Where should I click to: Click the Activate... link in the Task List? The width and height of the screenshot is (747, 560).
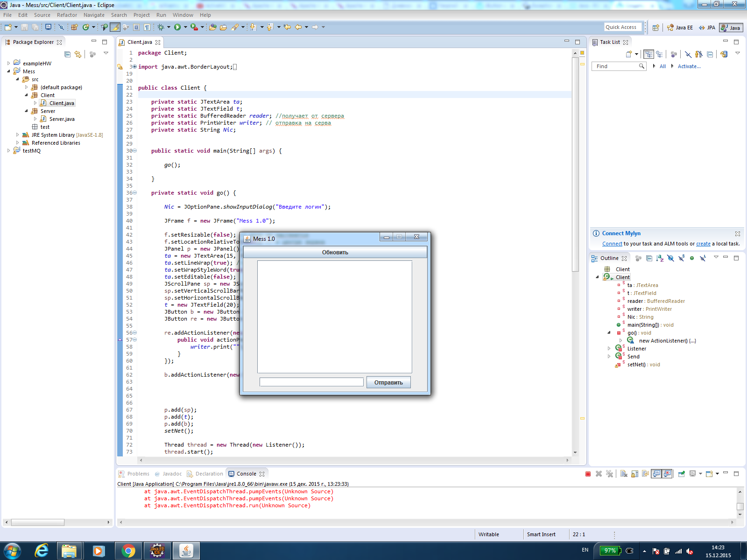[x=689, y=66]
